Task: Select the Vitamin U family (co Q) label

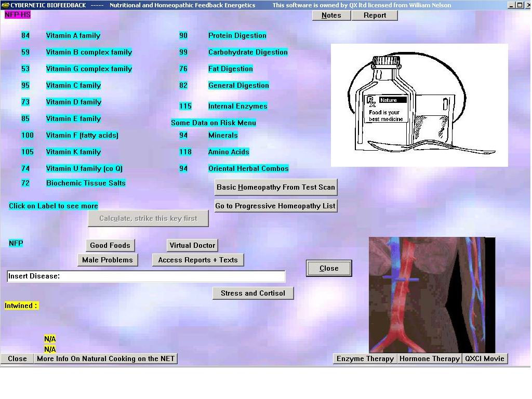Action: [84, 169]
